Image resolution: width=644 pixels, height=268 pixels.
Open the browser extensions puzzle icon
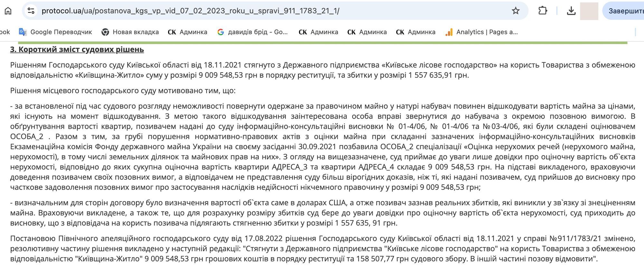[x=543, y=11]
